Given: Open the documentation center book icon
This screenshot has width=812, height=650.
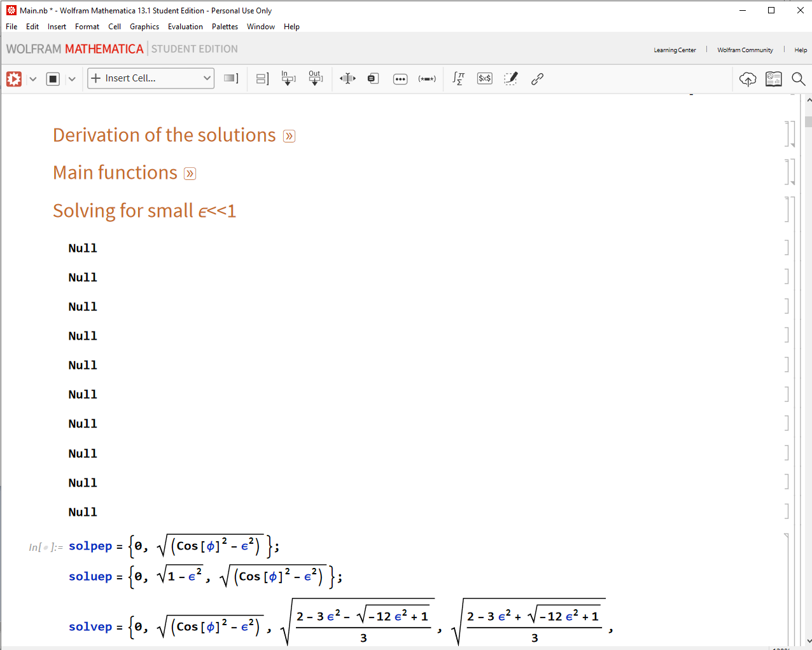Looking at the screenshot, I should 774,79.
